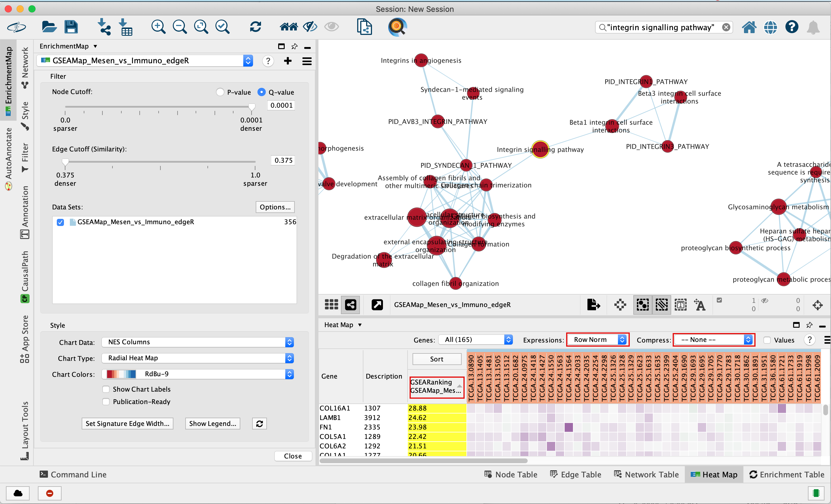
Task: Enable Show Chart Labels checkbox
Action: pos(106,389)
